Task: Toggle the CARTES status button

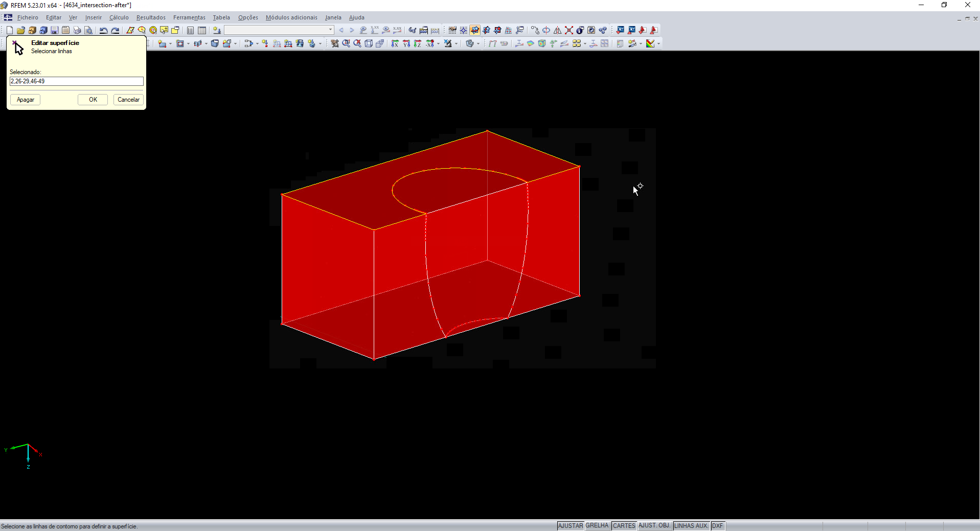Action: click(624, 526)
